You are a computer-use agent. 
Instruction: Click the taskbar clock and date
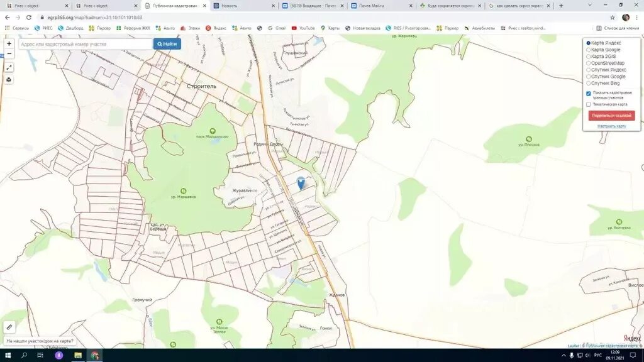615,356
